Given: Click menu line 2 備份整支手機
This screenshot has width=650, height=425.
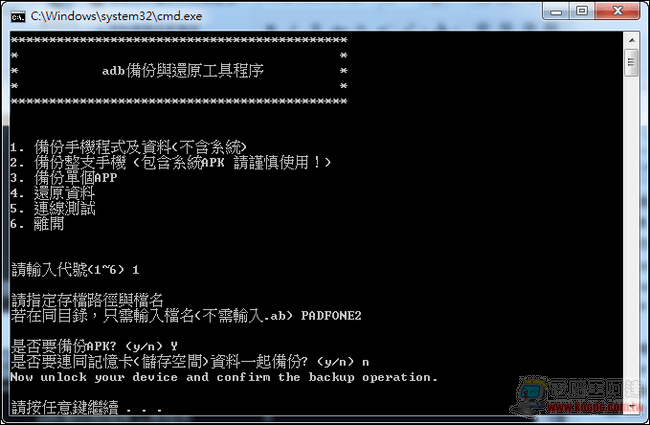Looking at the screenshot, I should (171, 162).
